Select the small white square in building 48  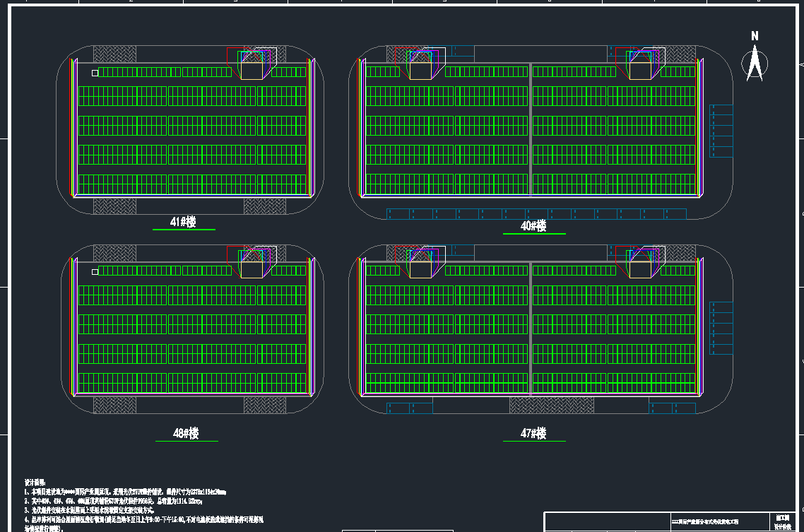(95, 271)
